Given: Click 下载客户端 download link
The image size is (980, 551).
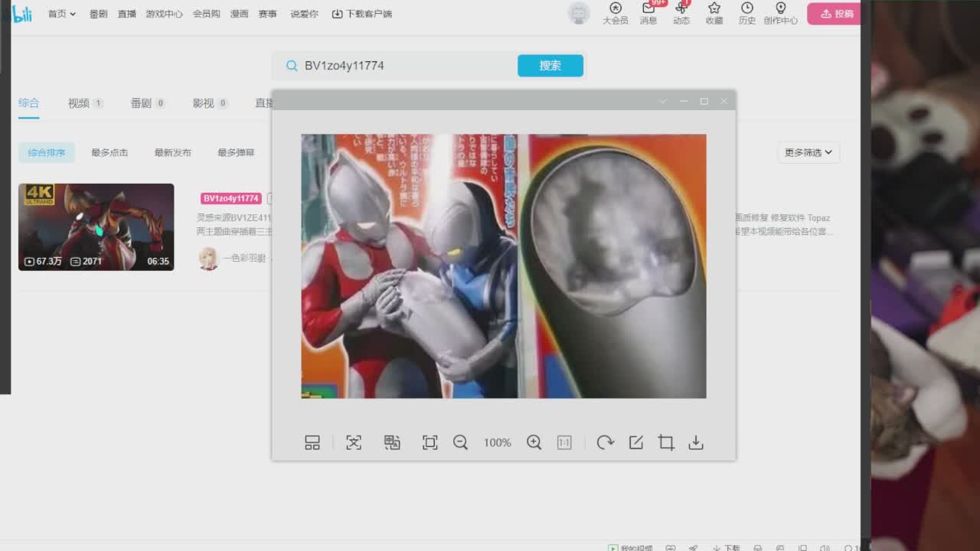Looking at the screenshot, I should coord(361,14).
